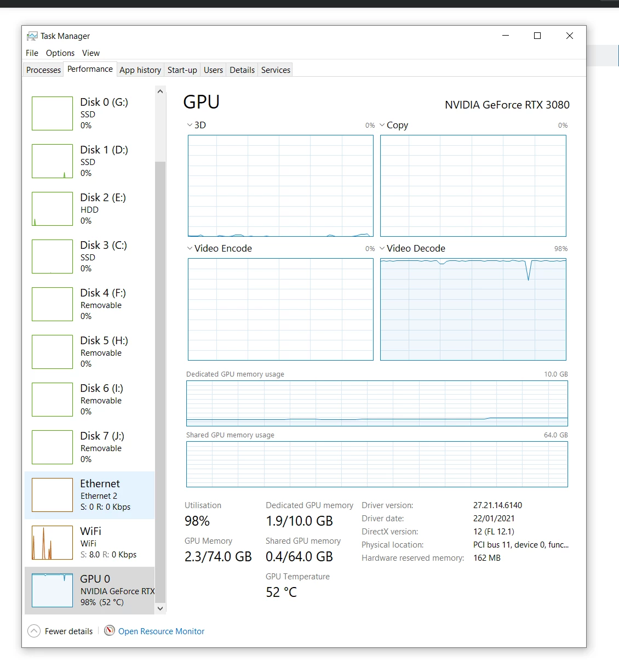Maximize the Task Manager window
This screenshot has width=619, height=672.
coord(537,36)
